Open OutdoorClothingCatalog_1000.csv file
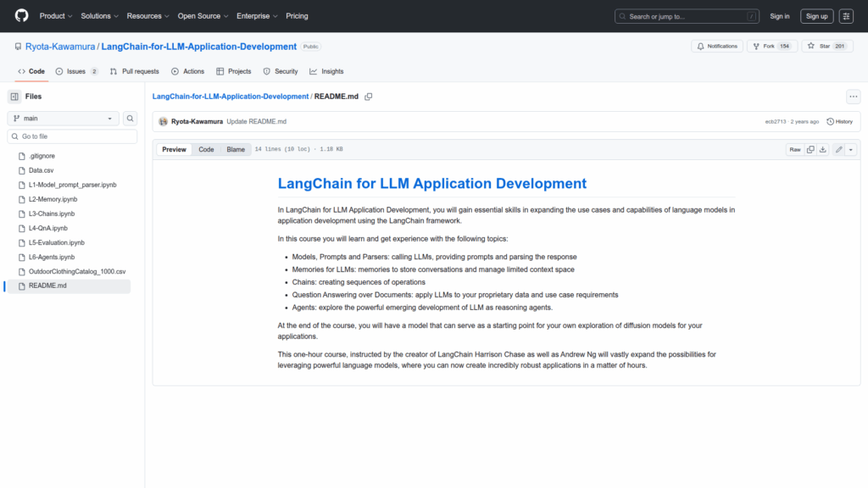Viewport: 868px width, 488px height. coord(77,272)
